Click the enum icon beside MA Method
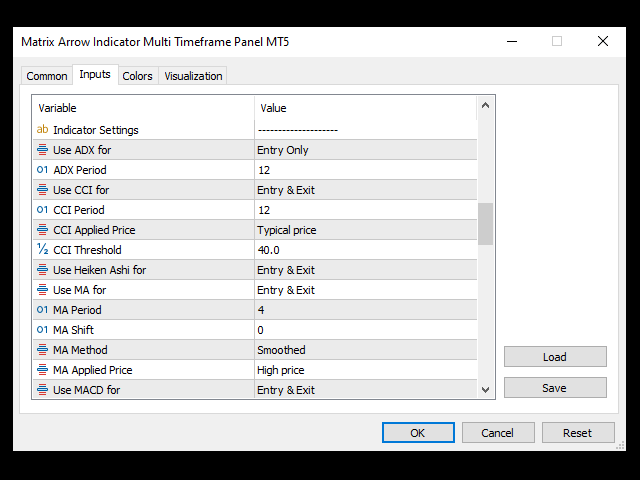Screen dimensions: 640x480 pyautogui.click(x=42, y=350)
